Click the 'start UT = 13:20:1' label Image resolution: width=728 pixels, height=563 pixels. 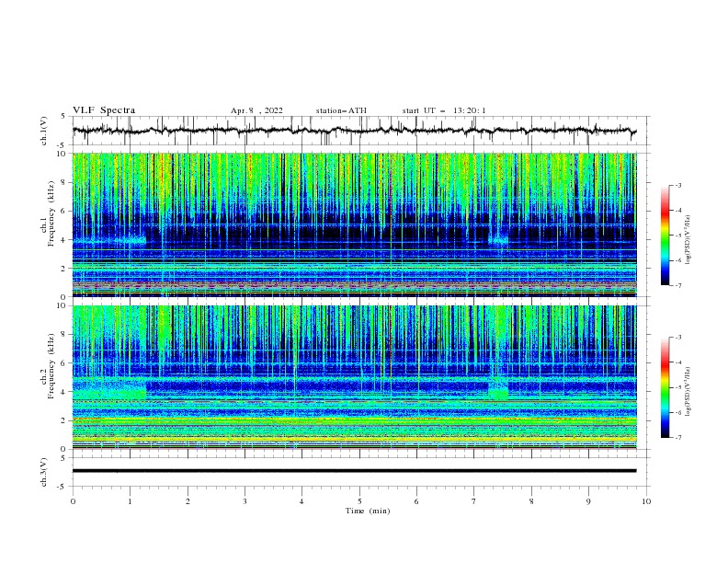[x=444, y=110]
